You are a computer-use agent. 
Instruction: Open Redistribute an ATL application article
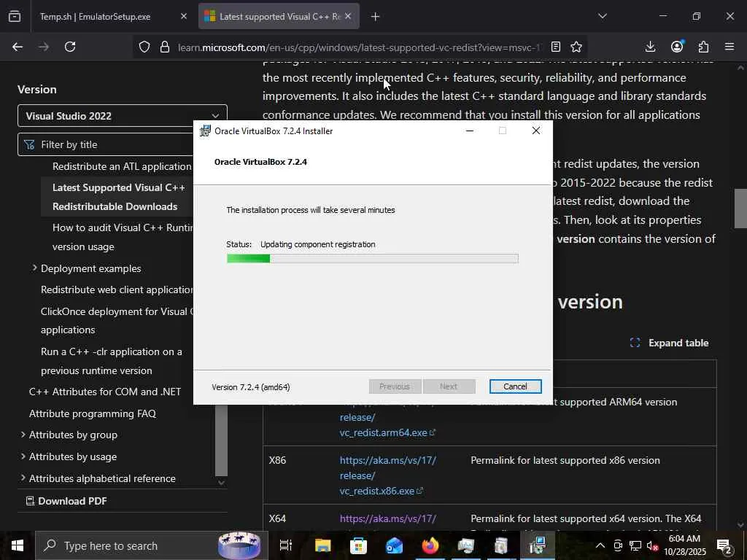tap(122, 166)
